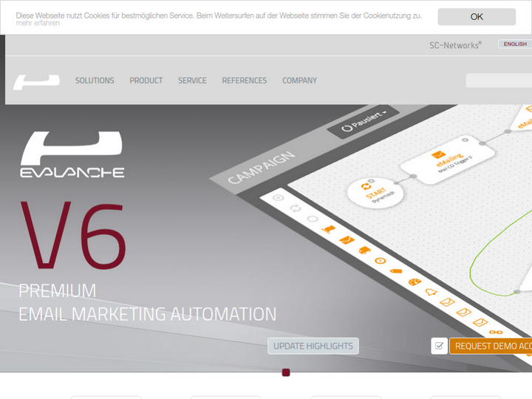Click the START node refresh icon

(x=366, y=186)
